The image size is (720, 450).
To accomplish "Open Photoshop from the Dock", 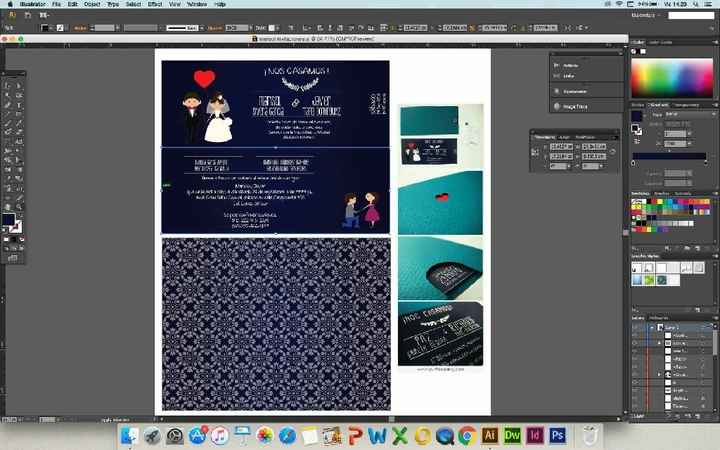I will (x=557, y=435).
